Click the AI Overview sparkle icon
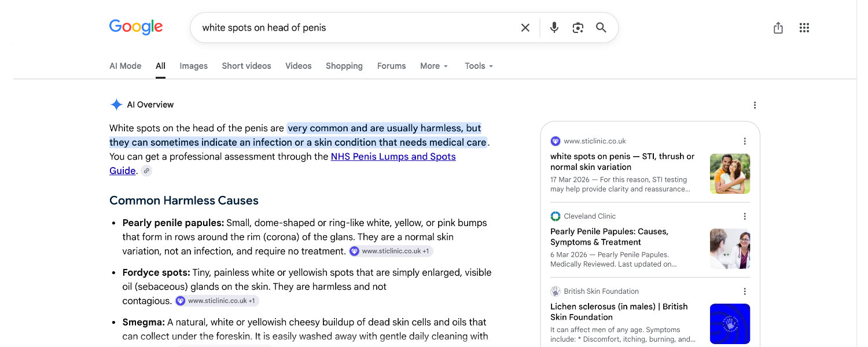Viewport: 868px width, 347px height. (116, 105)
